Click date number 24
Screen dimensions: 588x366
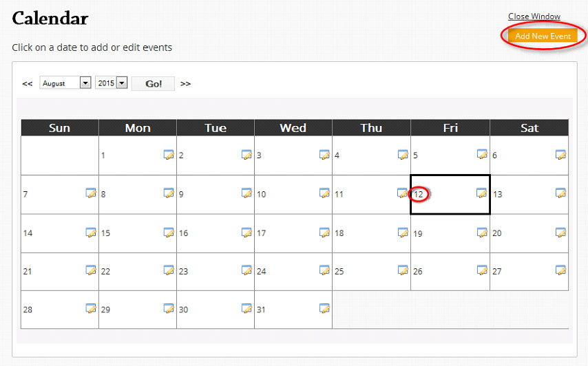point(262,271)
